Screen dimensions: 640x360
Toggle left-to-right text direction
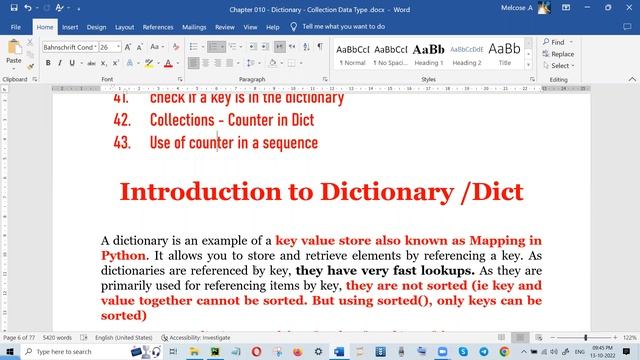tap(280, 47)
